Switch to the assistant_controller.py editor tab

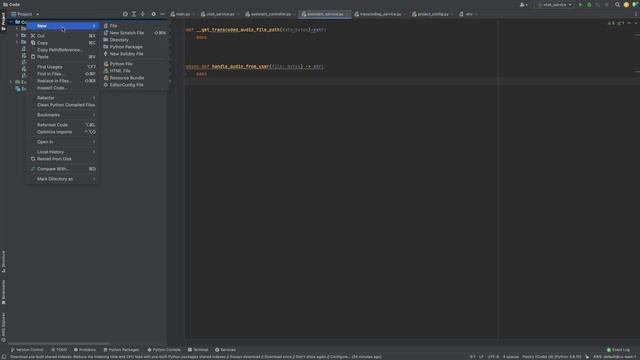pyautogui.click(x=270, y=14)
